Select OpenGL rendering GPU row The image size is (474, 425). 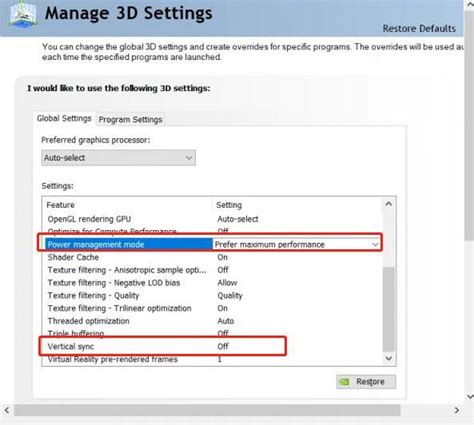coord(213,219)
